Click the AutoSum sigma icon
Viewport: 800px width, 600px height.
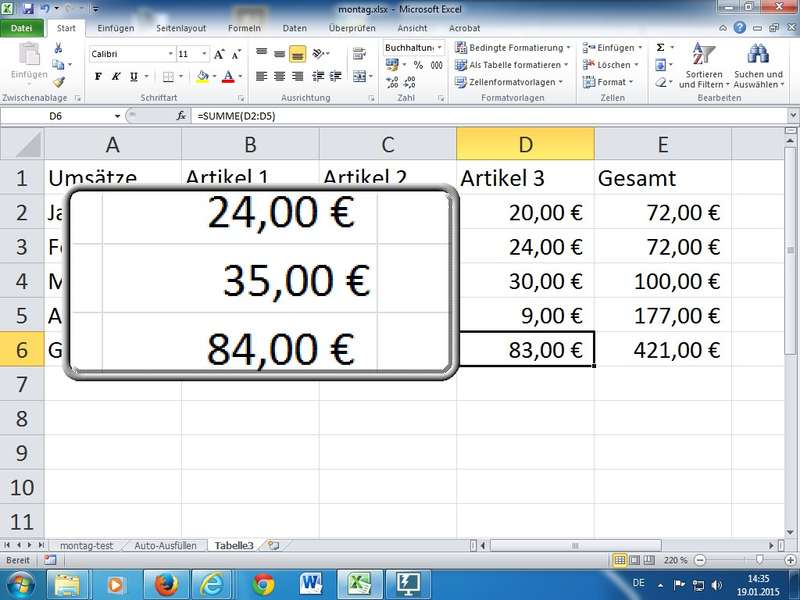pyautogui.click(x=661, y=47)
